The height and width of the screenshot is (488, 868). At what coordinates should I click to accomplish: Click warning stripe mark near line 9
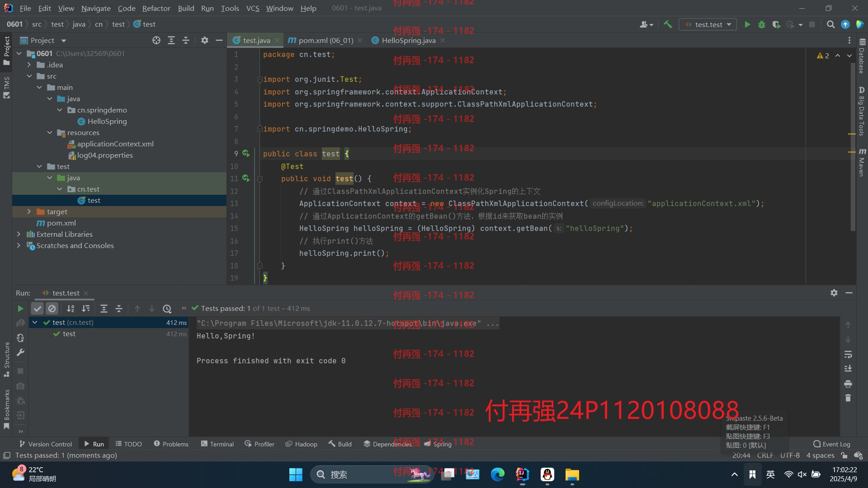click(852, 152)
